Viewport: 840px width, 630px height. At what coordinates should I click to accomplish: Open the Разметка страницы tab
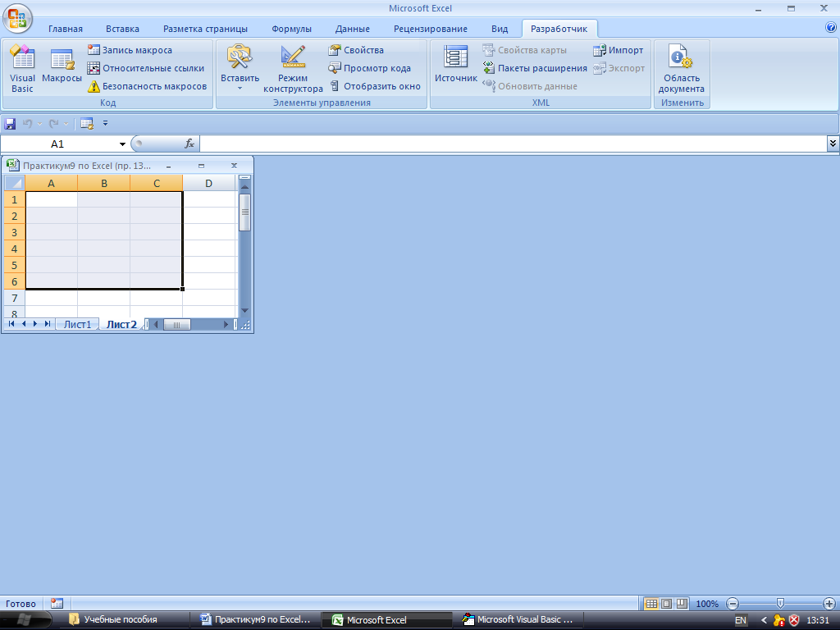click(205, 29)
